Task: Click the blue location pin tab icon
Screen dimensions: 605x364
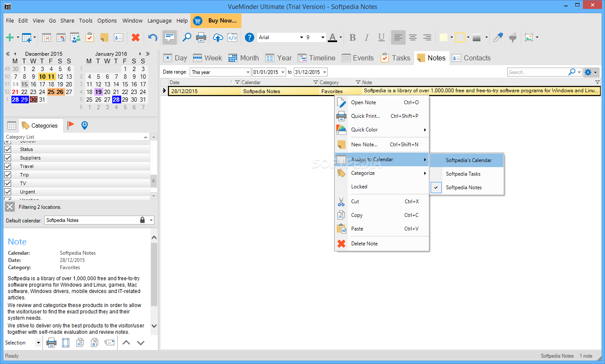Action: pos(85,125)
